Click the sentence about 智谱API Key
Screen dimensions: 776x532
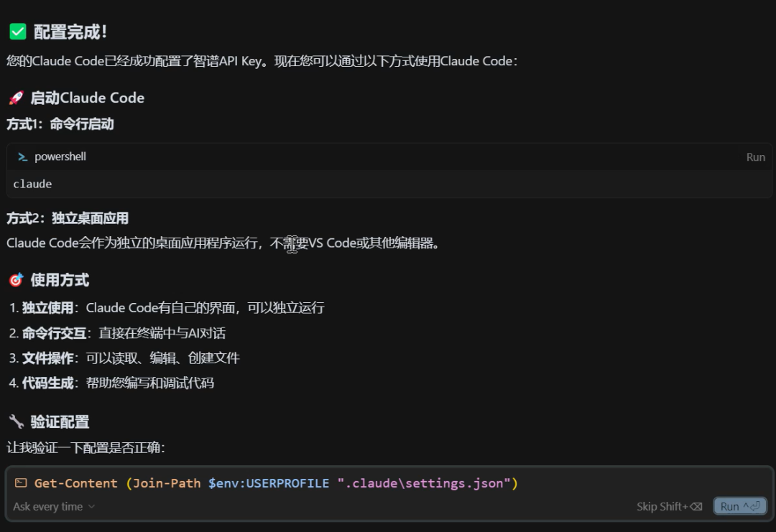pos(262,61)
